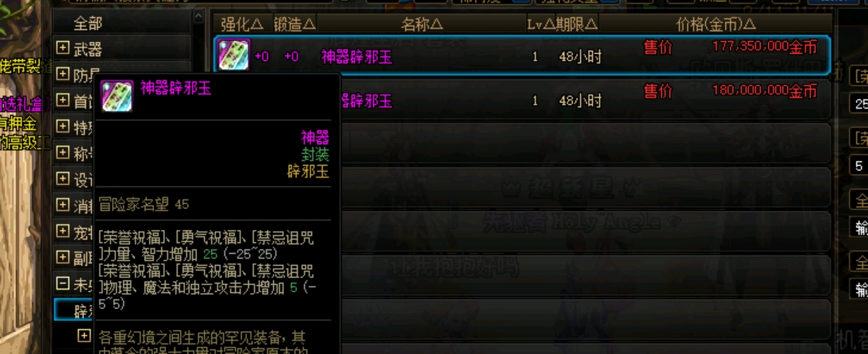Sort listings by the 强化 column header

tap(242, 24)
